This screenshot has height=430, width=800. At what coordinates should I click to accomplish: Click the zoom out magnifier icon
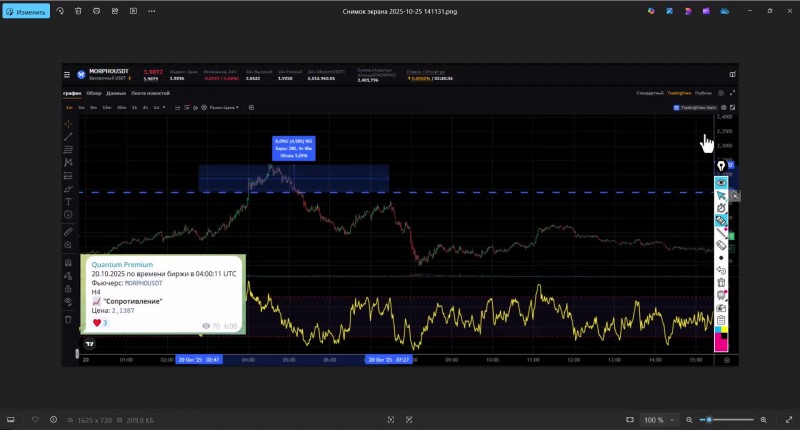pyautogui.click(x=691, y=419)
